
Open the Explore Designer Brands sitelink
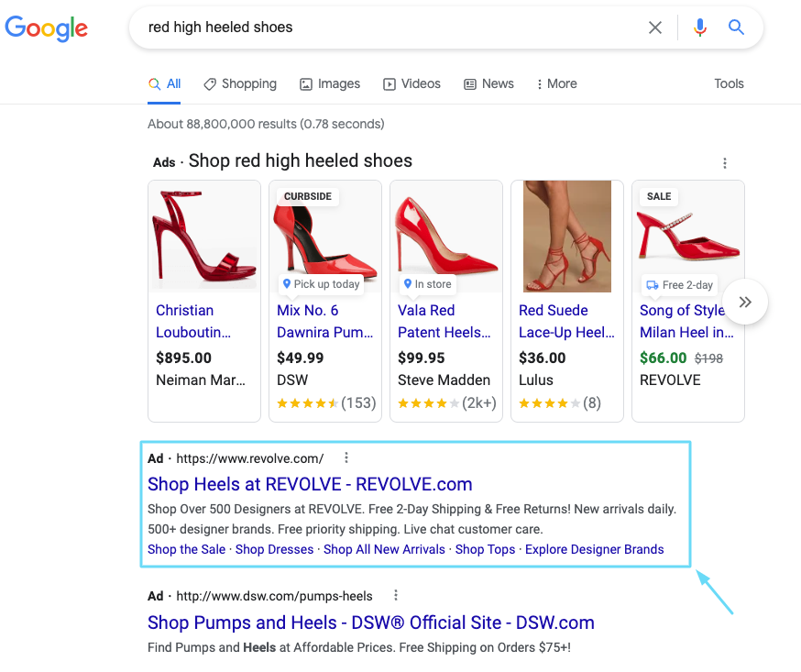click(x=595, y=549)
